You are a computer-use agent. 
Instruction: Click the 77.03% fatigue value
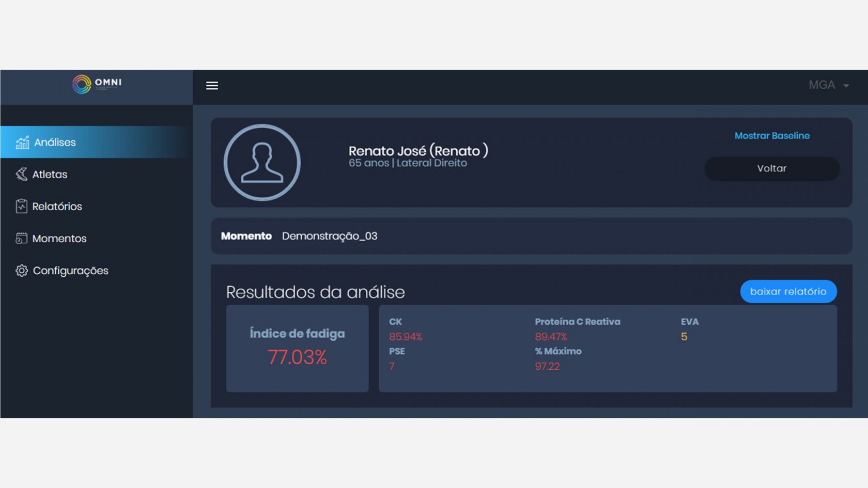click(x=297, y=356)
